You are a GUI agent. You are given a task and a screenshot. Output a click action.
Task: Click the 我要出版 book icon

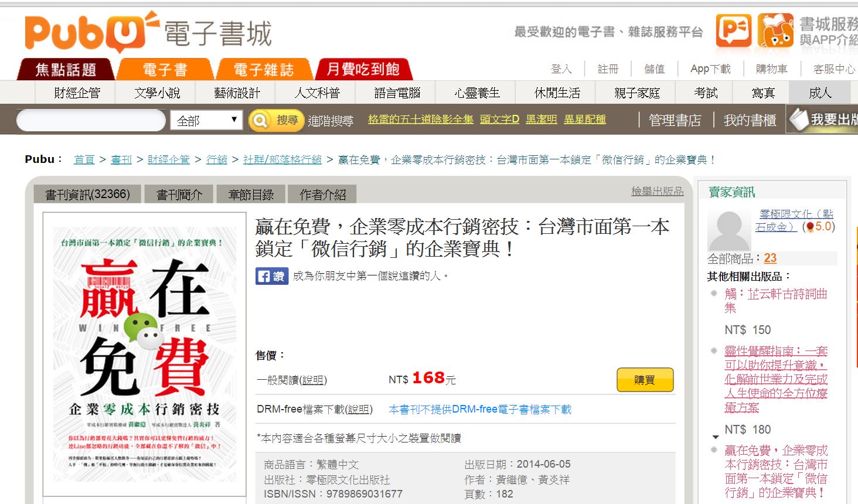[798, 120]
